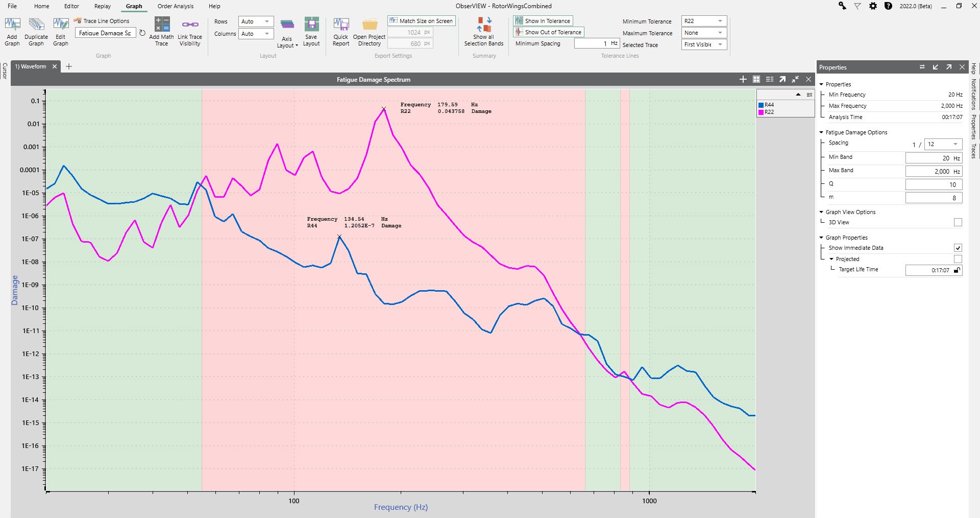The image size is (980, 518).
Task: Click the help question mark icon
Action: tap(888, 6)
